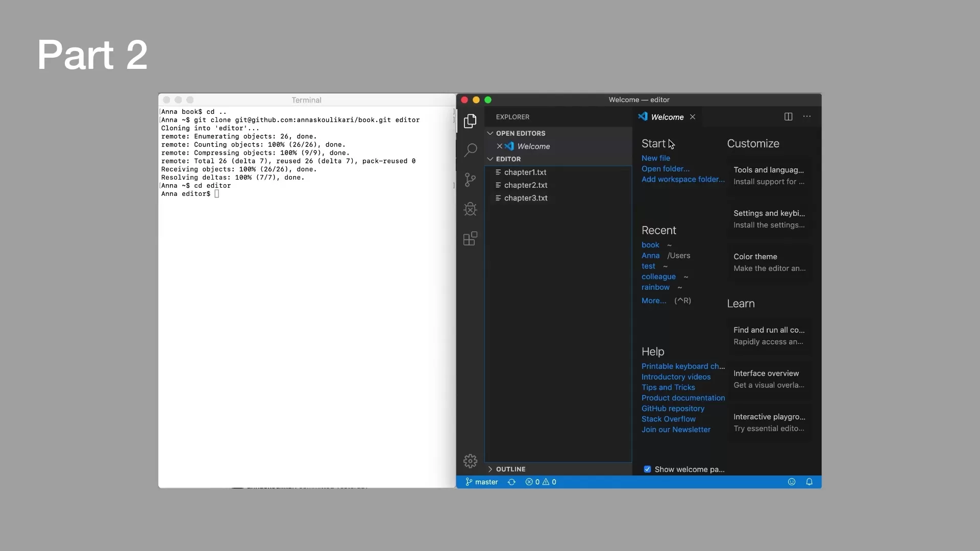Click the Manage gear icon
The width and height of the screenshot is (980, 551).
(x=470, y=461)
